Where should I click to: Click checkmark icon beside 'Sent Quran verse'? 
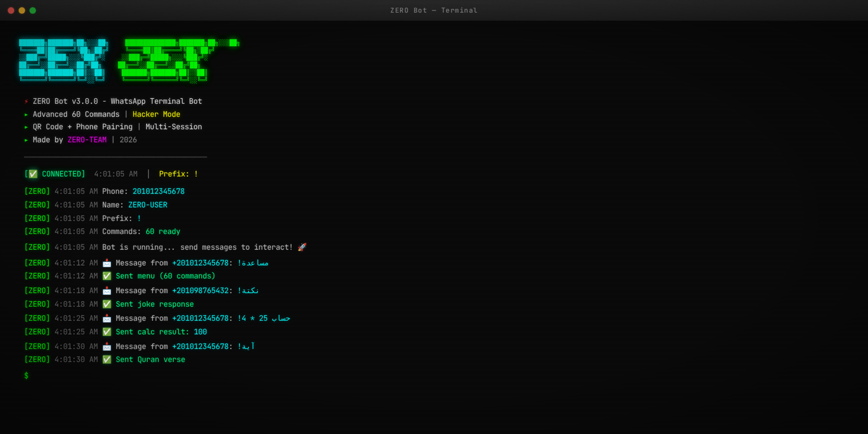coord(107,360)
